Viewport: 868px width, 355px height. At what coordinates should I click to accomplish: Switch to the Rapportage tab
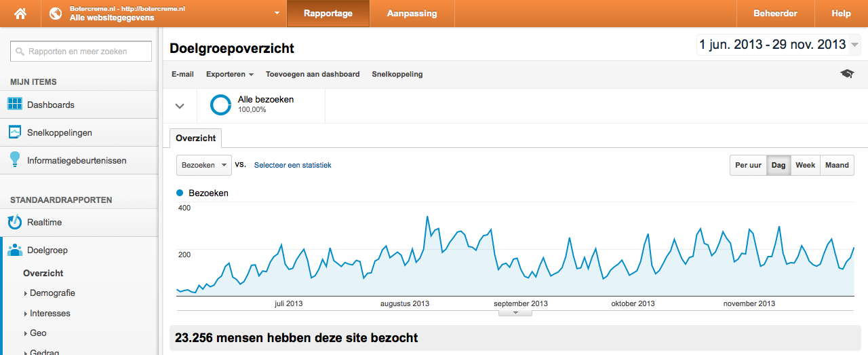(x=328, y=14)
